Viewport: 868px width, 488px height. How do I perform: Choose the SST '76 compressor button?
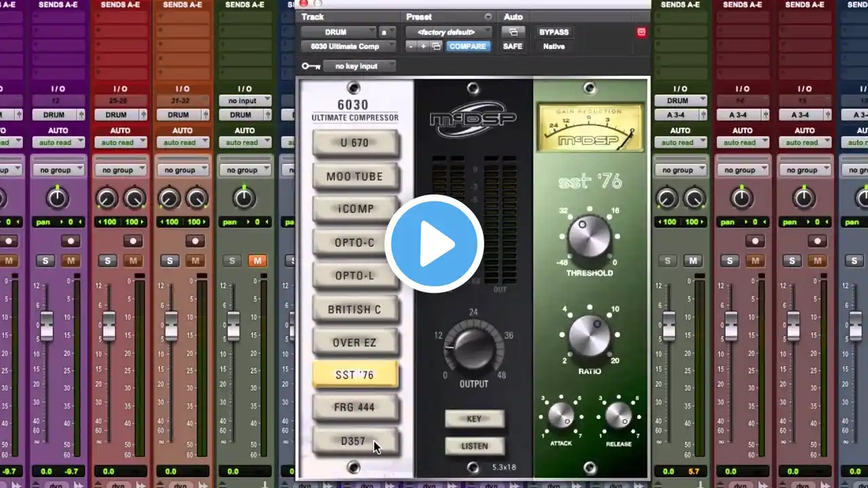click(355, 375)
